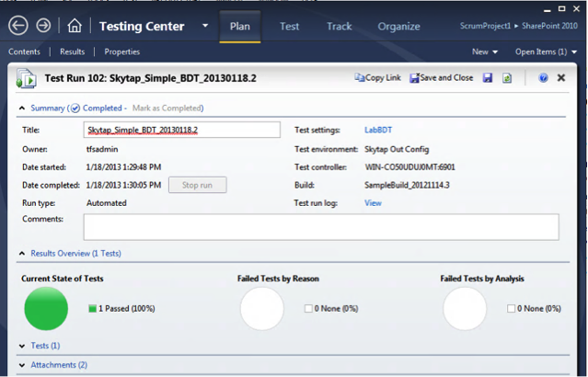This screenshot has width=588, height=377.
Task: Click the Failed Tests by Reason None swatch
Action: pyautogui.click(x=308, y=308)
